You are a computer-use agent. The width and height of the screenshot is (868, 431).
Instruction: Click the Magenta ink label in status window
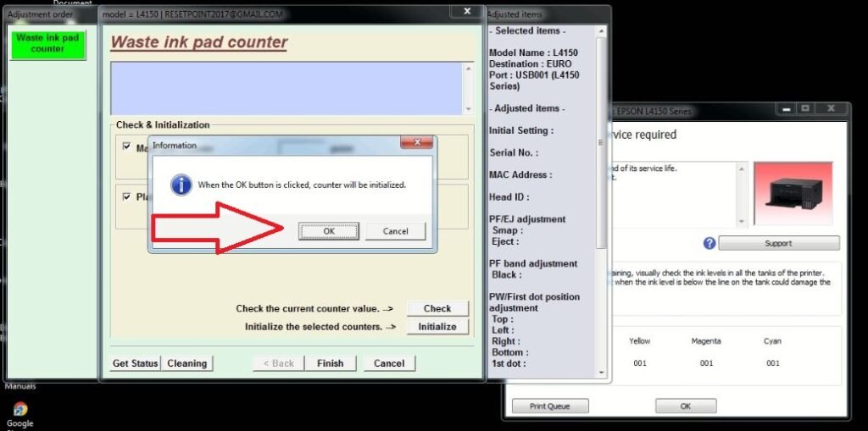point(706,341)
